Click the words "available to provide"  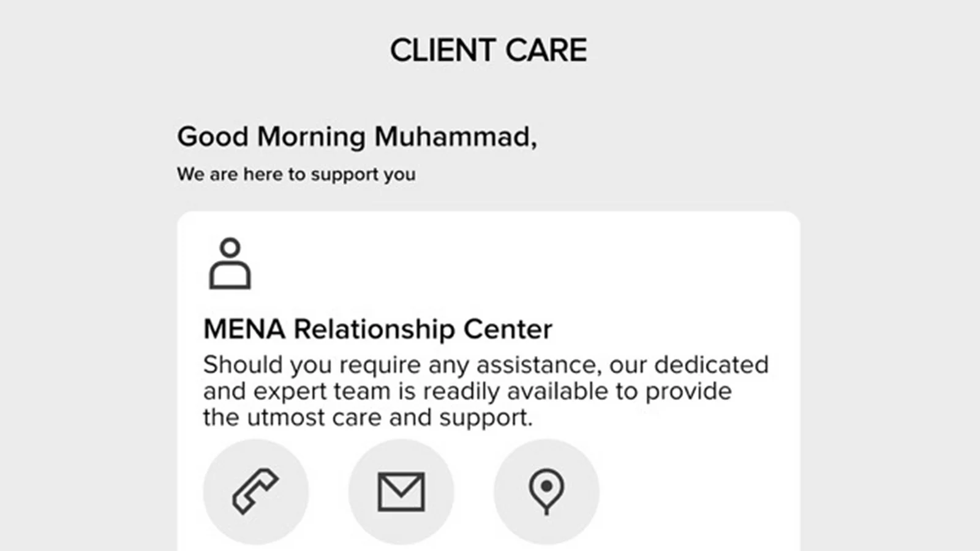pos(619,391)
